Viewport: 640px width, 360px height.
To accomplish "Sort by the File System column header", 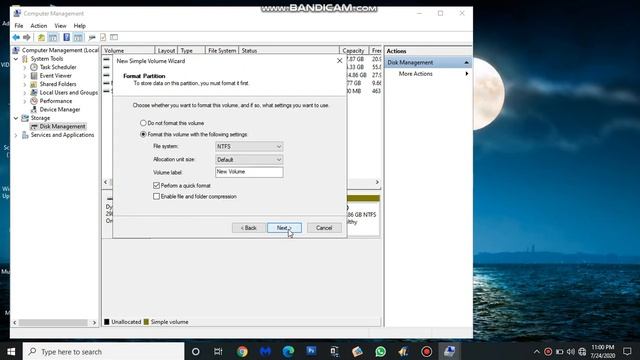I will 222,51.
